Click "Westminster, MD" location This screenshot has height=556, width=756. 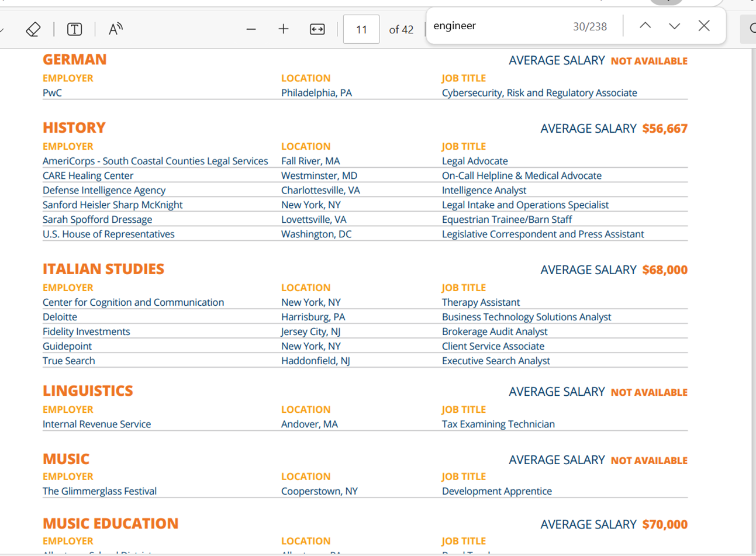319,175
